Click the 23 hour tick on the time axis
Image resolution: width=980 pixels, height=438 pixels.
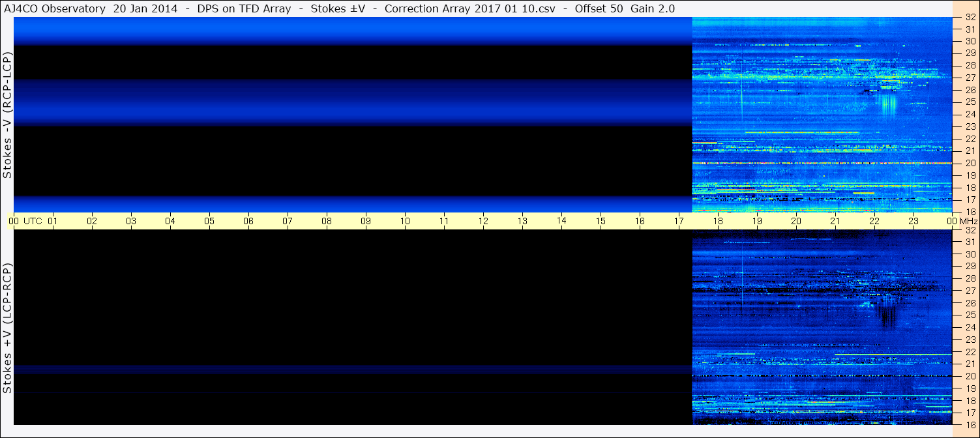[x=913, y=221]
